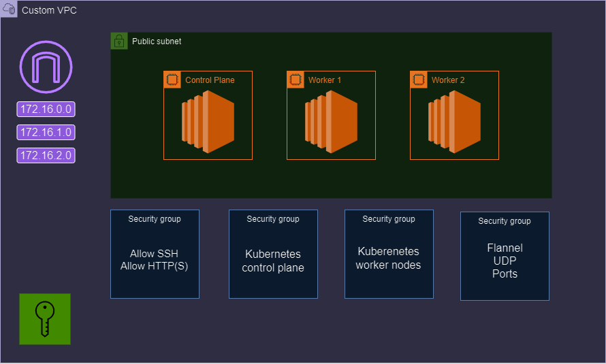Click the Control Plane EC2 instance icon
This screenshot has width=606, height=364.
[208, 122]
